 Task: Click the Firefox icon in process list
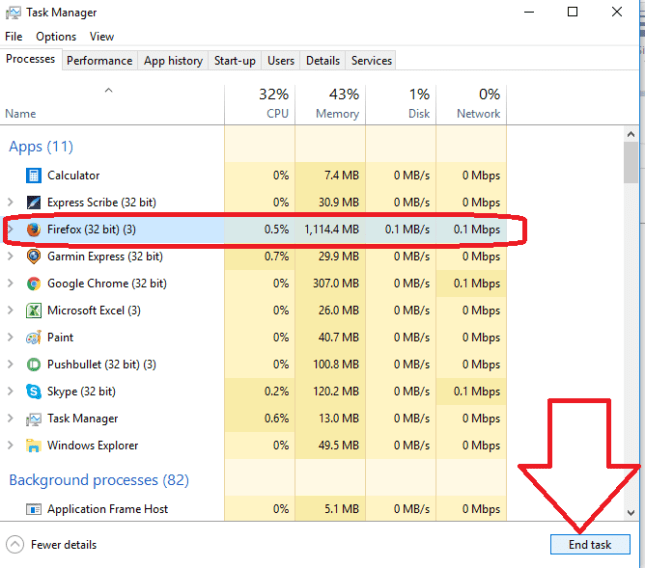[33, 230]
